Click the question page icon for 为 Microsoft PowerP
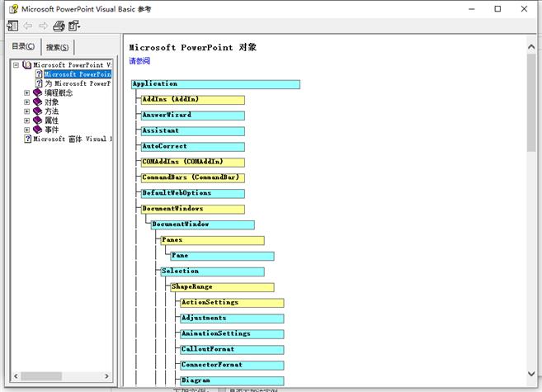Screen dimensions: 542x392 [x=39, y=83]
